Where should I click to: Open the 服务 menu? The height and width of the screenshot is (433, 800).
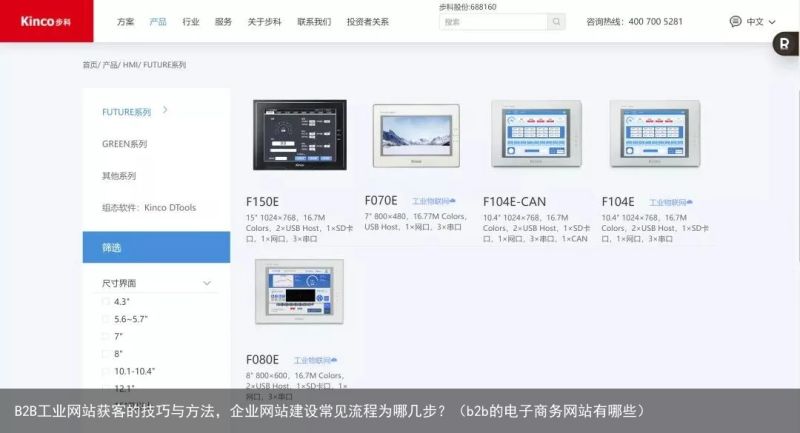(x=223, y=22)
